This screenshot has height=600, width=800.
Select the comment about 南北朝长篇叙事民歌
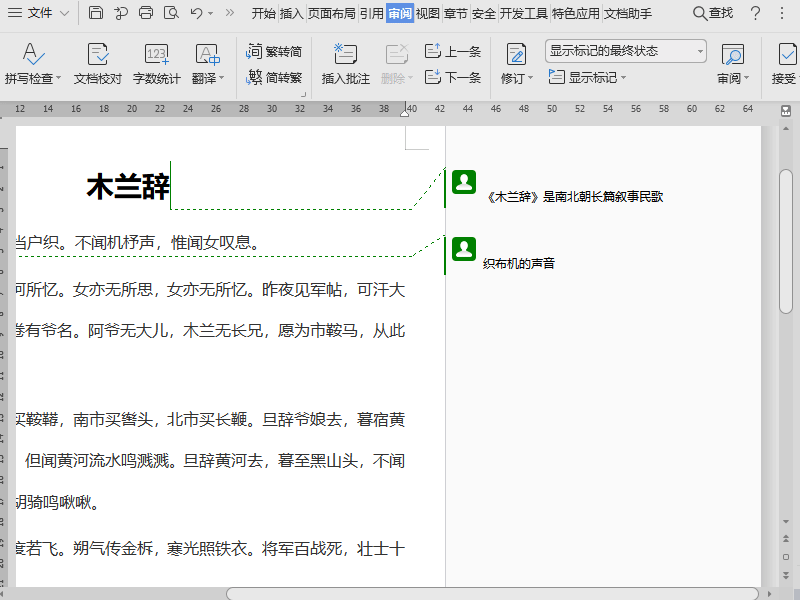pyautogui.click(x=575, y=196)
